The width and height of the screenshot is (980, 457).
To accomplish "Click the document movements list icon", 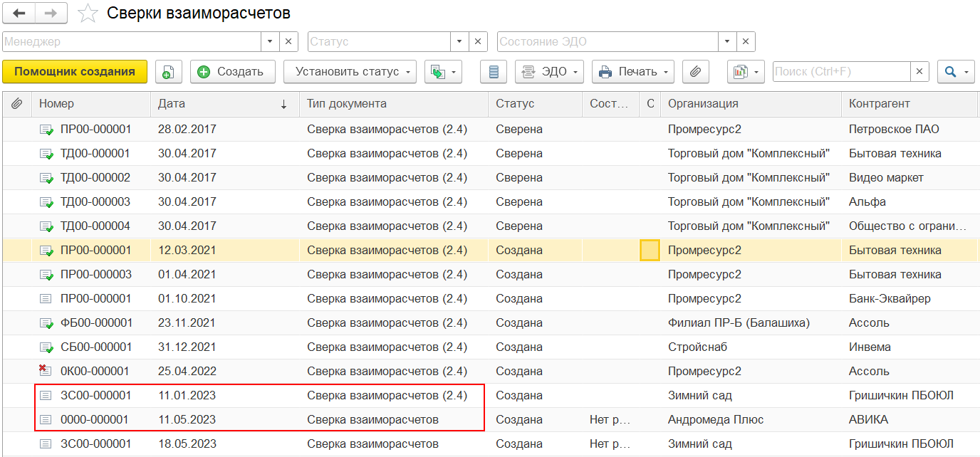I will tap(494, 71).
